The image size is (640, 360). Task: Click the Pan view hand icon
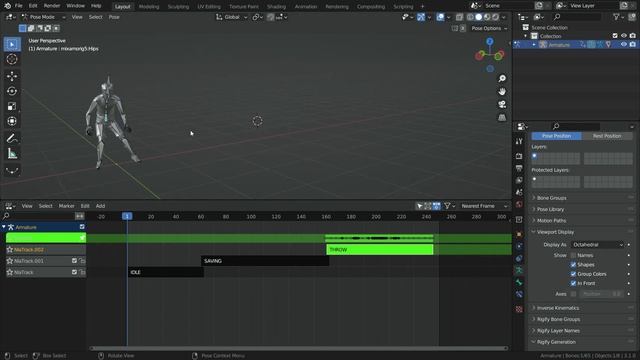click(x=502, y=91)
